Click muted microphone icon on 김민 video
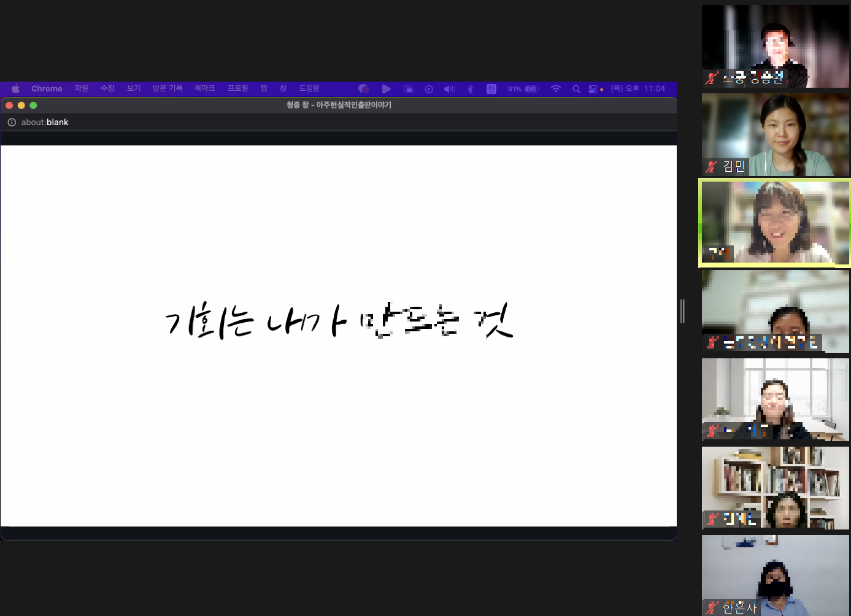 [x=712, y=166]
